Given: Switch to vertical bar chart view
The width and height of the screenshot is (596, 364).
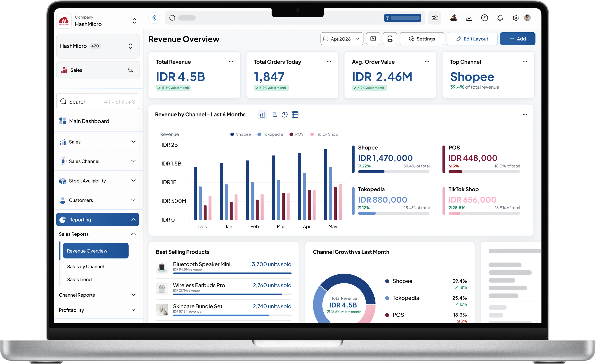Looking at the screenshot, I should tap(262, 115).
